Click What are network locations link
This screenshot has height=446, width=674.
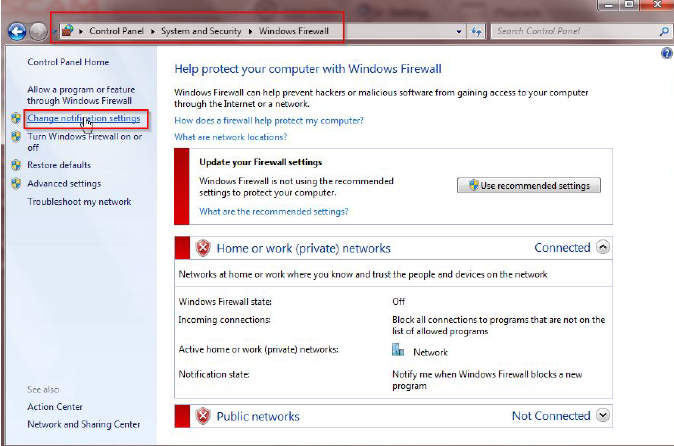click(230, 137)
